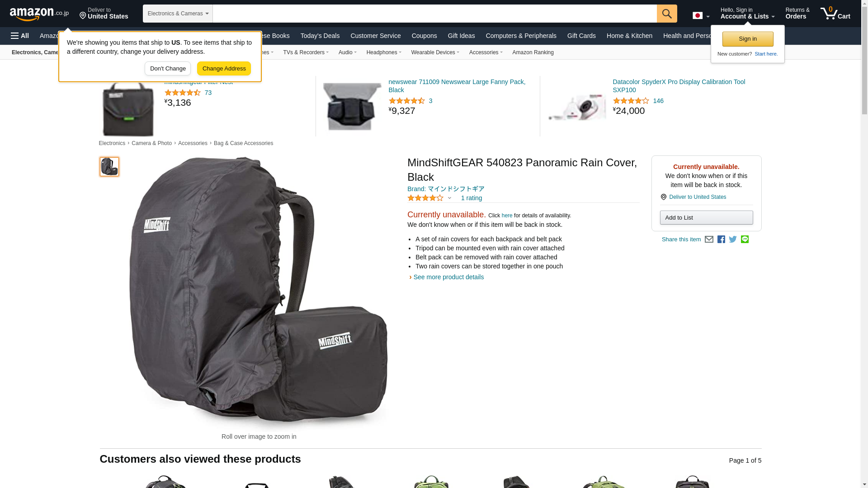This screenshot has height=488, width=868.
Task: Open See more product details link
Action: (x=448, y=277)
